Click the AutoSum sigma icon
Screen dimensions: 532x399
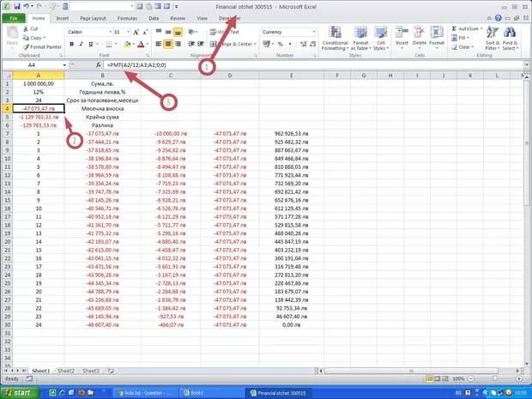tap(453, 28)
